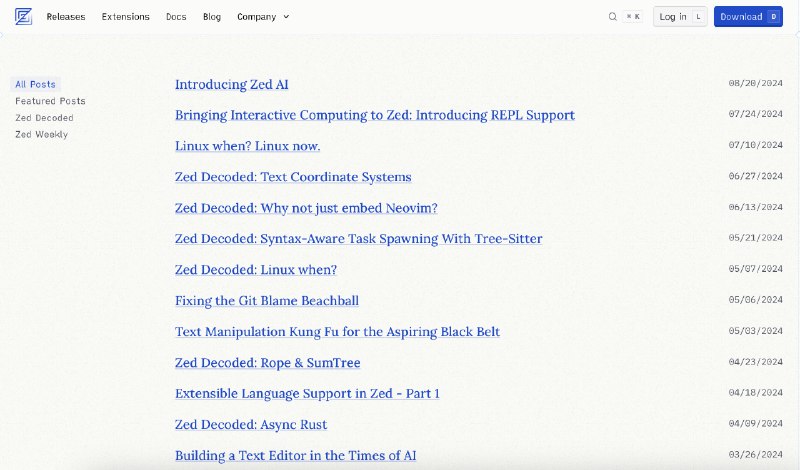800x470 pixels.
Task: Open Fixing the Git Blame Beachball
Action: [267, 301]
